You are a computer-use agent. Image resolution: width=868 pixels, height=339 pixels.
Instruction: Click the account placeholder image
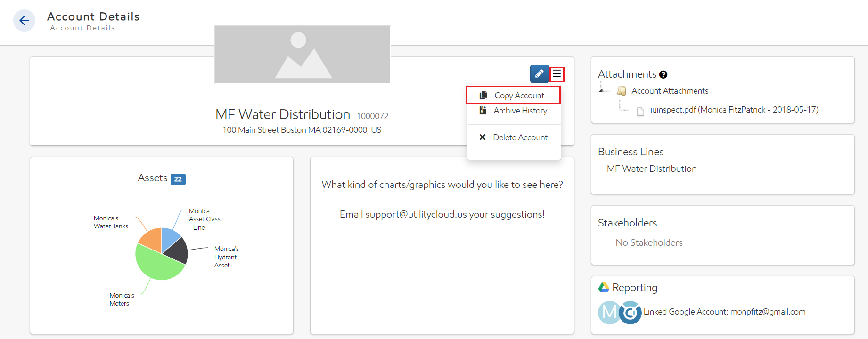pyautogui.click(x=303, y=55)
